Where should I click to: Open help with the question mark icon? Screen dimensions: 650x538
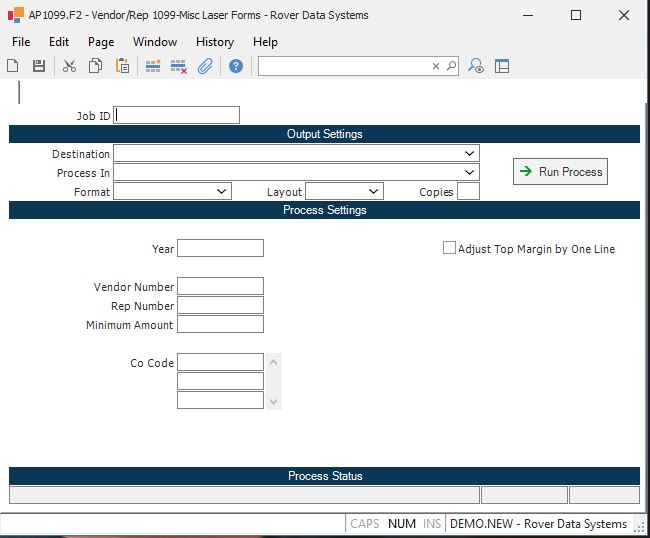click(236, 66)
